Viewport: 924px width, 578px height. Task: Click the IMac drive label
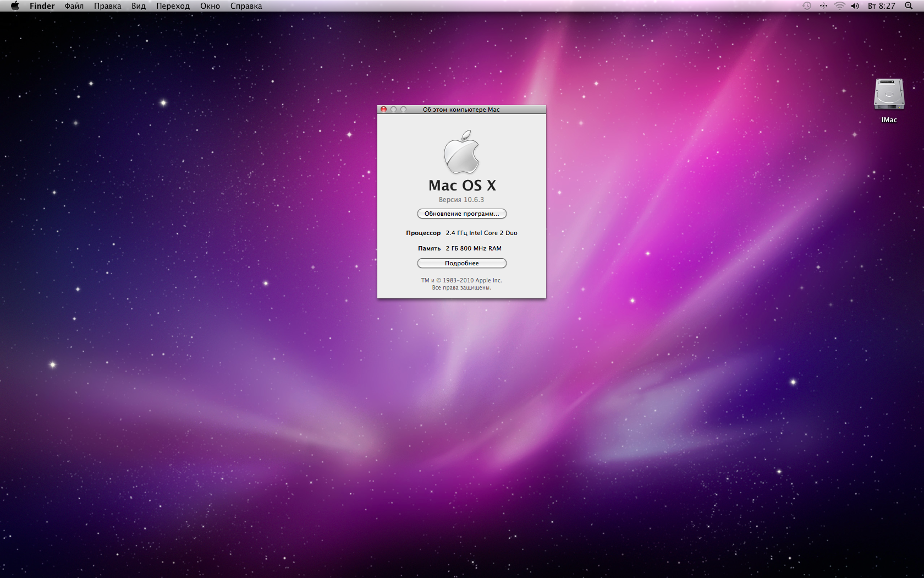pyautogui.click(x=889, y=120)
